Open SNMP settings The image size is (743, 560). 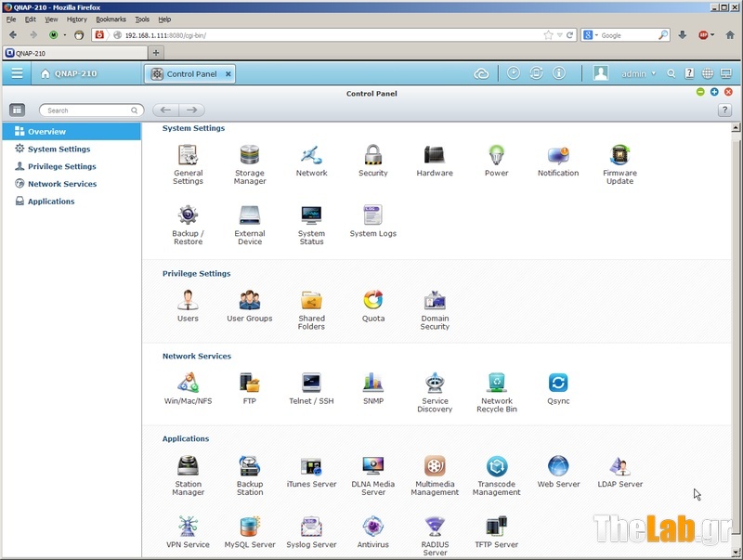click(373, 388)
